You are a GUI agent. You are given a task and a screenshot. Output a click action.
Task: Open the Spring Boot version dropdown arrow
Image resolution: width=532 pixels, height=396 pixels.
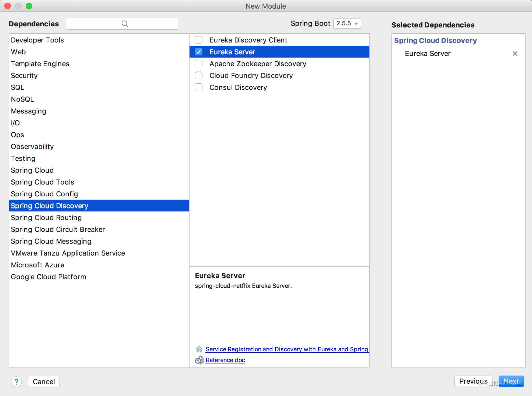[x=356, y=23]
